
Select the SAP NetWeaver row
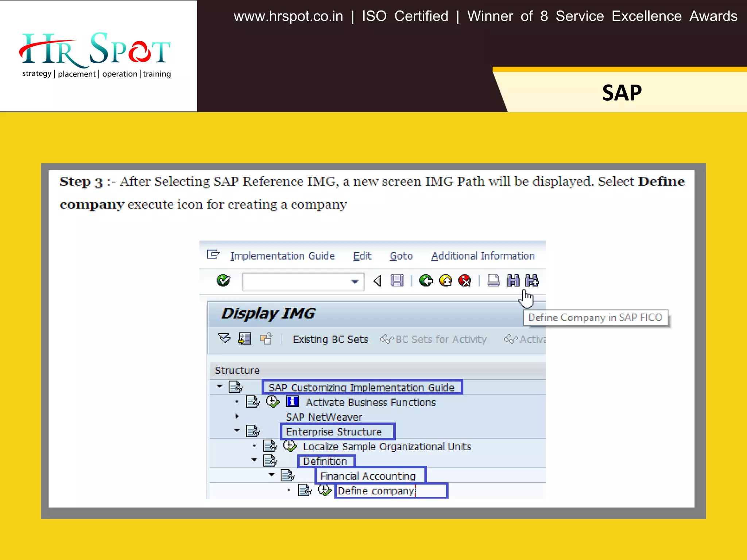tap(378, 417)
